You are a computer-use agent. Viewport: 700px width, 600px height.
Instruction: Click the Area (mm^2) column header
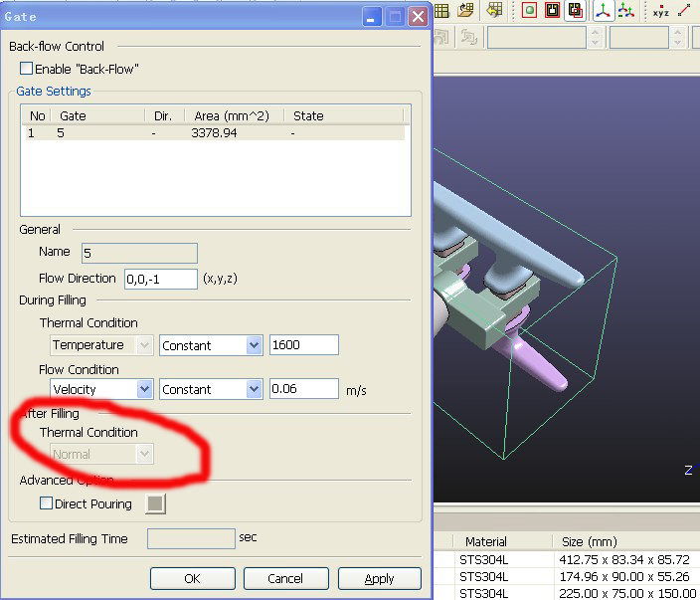[x=234, y=115]
